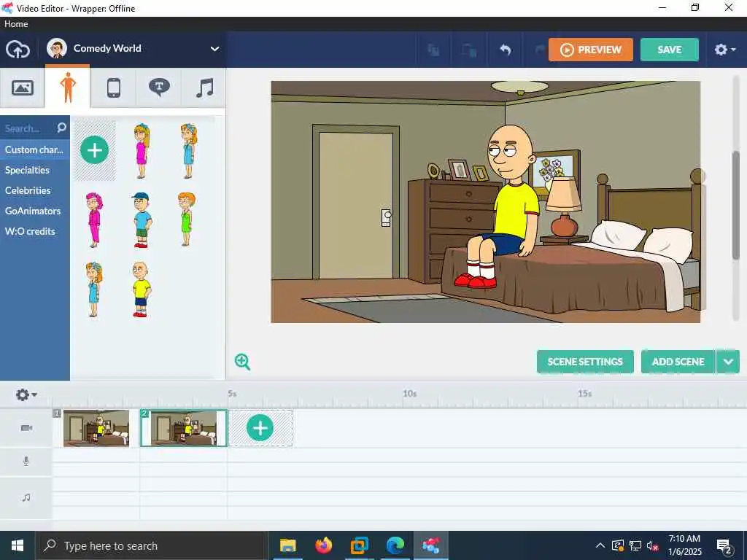The image size is (747, 560).
Task: Open Scene Settings
Action: pos(585,362)
